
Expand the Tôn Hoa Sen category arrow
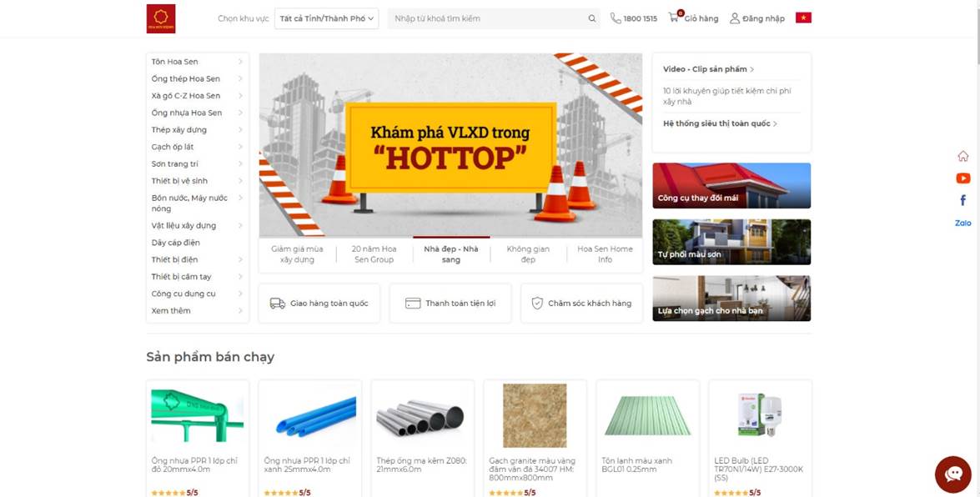coord(240,61)
